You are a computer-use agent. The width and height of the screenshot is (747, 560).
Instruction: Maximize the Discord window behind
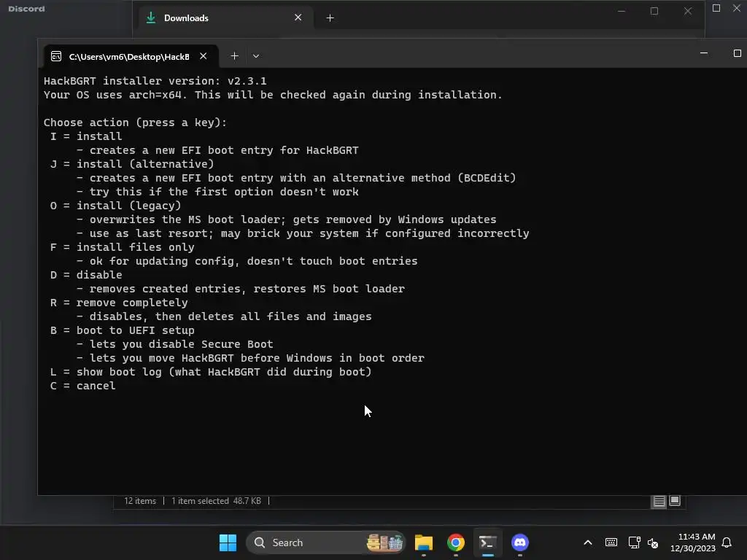[x=716, y=8]
